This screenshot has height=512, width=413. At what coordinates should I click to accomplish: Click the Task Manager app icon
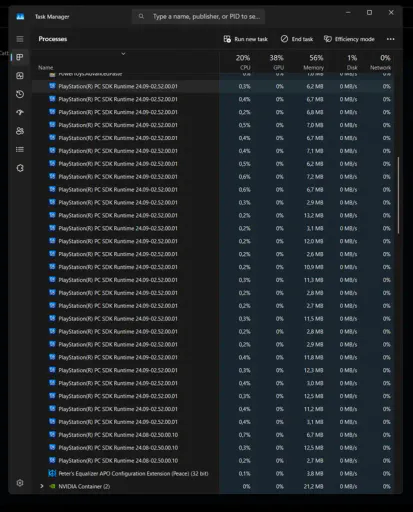[x=20, y=16]
